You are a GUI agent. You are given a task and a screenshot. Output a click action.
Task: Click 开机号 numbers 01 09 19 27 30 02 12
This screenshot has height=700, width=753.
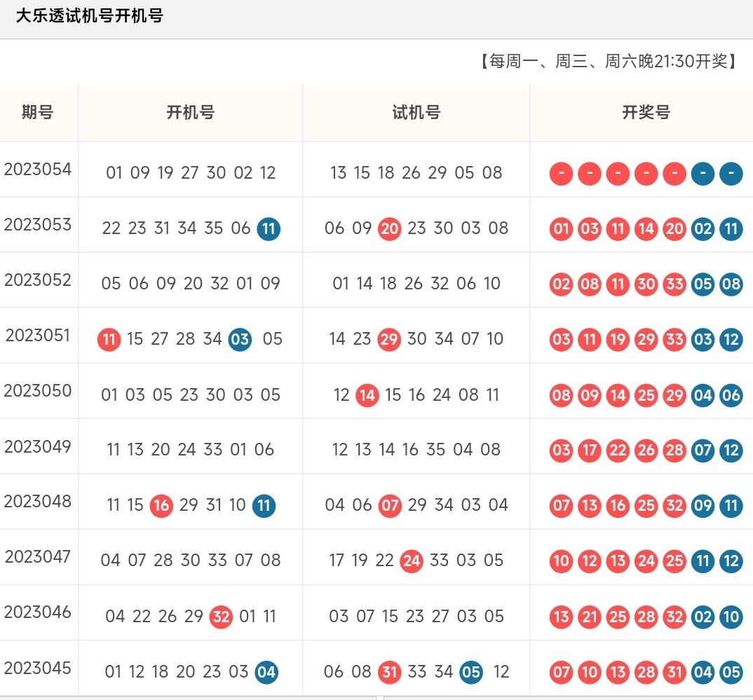(191, 172)
